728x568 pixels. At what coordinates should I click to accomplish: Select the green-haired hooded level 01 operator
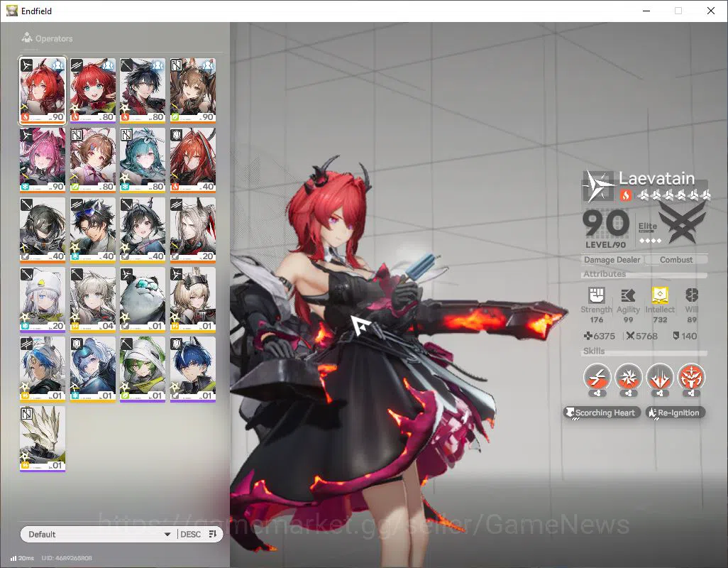(143, 369)
